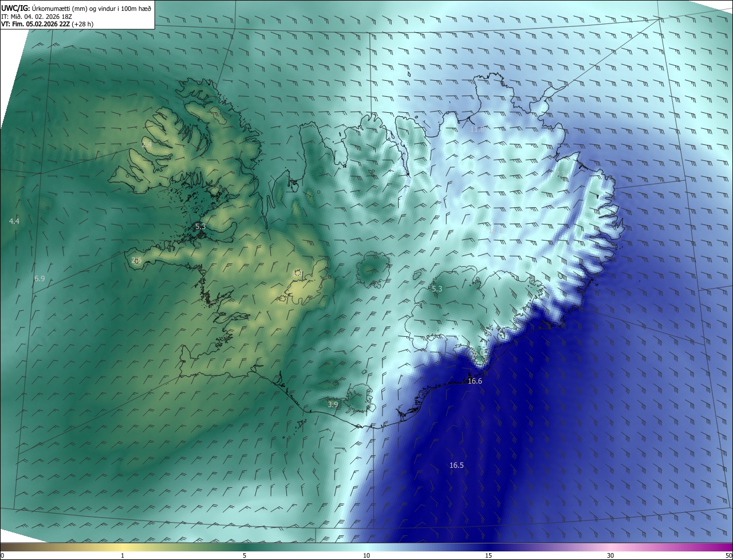This screenshot has height=560, width=733.
Task: Click the 3.9 value near the south coast
Action: 333,404
